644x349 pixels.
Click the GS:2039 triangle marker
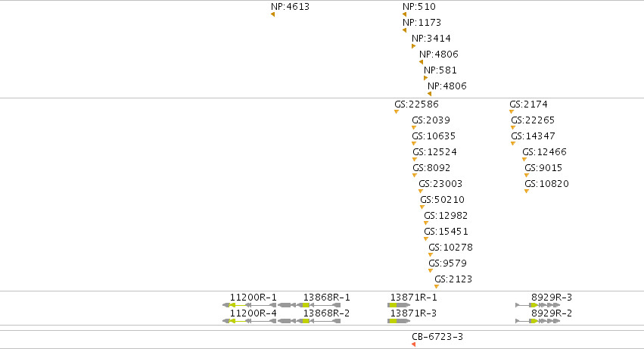tap(414, 127)
